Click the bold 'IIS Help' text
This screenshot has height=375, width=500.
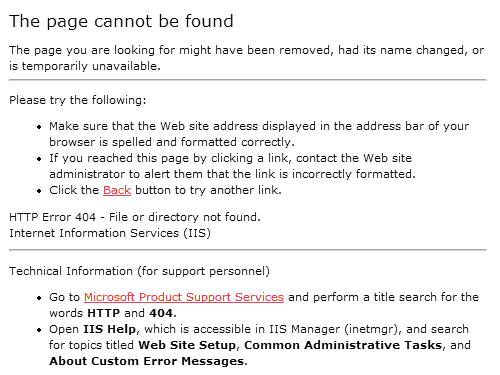[109, 329]
